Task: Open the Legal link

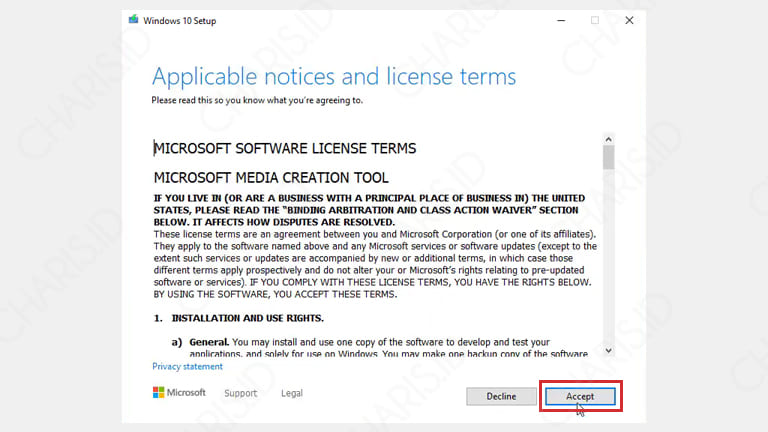Action: tap(291, 393)
